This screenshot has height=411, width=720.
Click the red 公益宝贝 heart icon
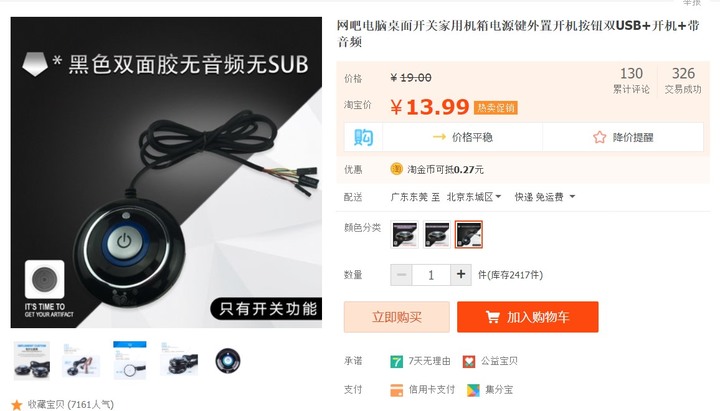tap(468, 361)
